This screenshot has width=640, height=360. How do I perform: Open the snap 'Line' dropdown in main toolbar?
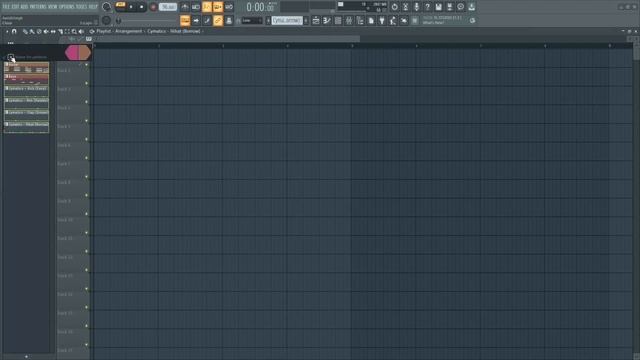pos(252,20)
